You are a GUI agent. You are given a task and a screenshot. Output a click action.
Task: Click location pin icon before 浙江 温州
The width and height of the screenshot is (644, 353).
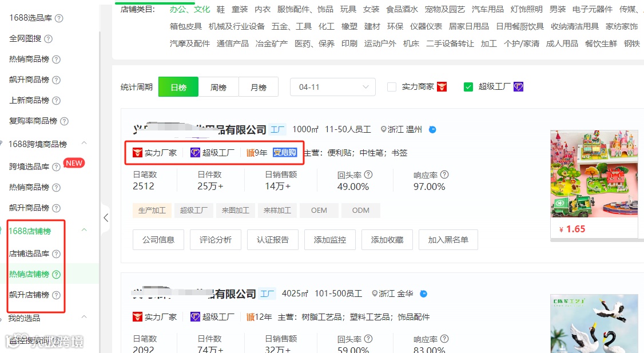[384, 129]
